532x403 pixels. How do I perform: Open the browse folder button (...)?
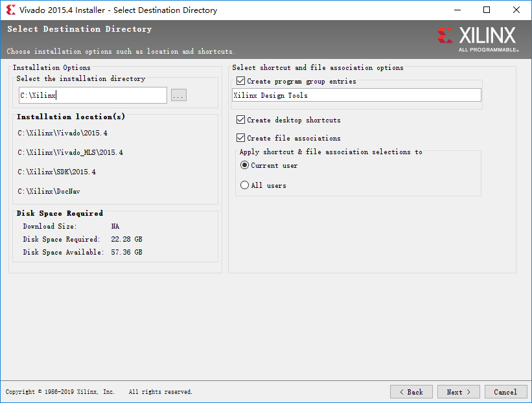pyautogui.click(x=179, y=95)
